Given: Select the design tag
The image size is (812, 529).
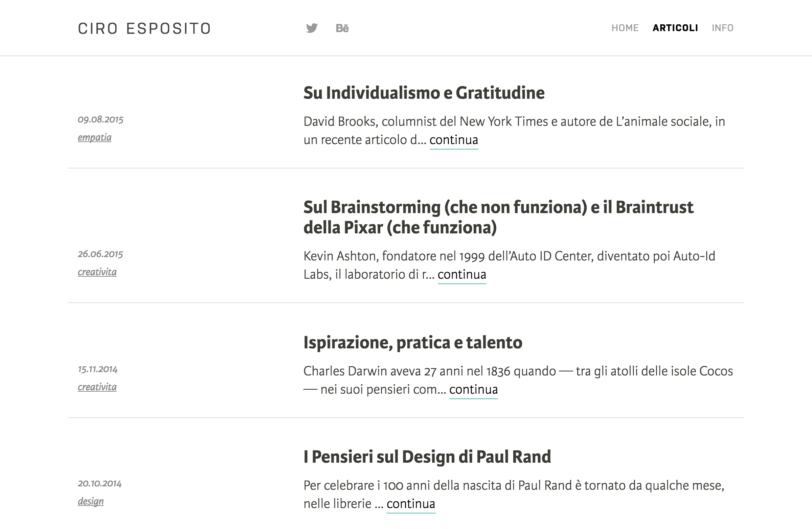Looking at the screenshot, I should pyautogui.click(x=90, y=501).
